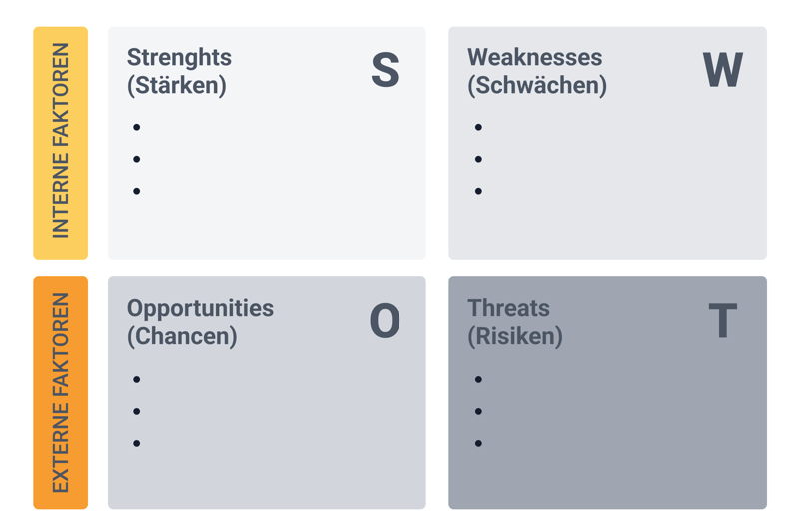
Task: Click the large T letter in Threats
Action: pyautogui.click(x=722, y=321)
